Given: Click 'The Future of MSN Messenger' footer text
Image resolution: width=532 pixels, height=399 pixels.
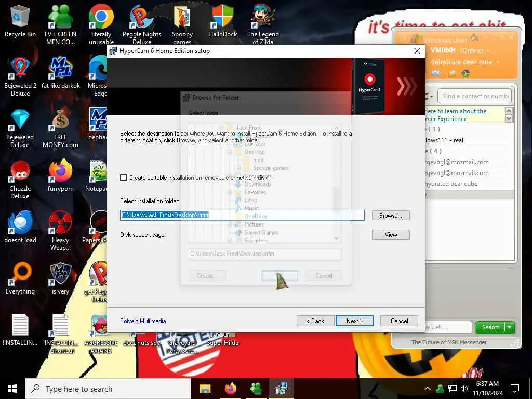Looking at the screenshot, I should (x=449, y=342).
